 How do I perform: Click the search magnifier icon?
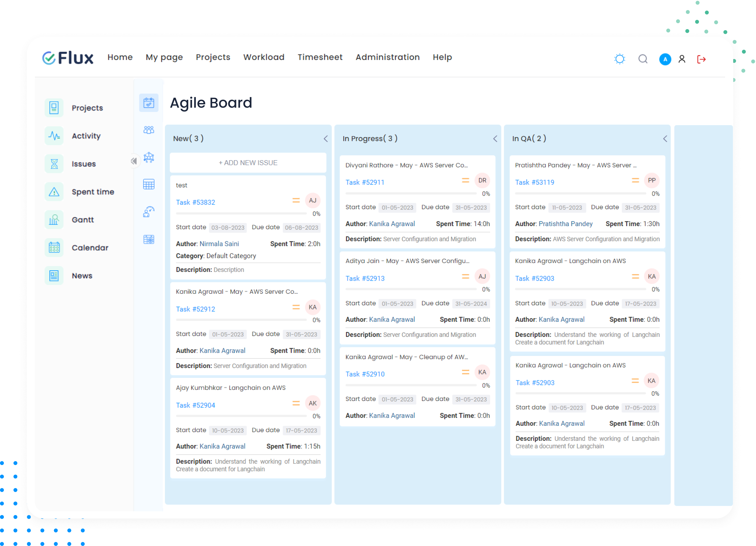(x=643, y=59)
